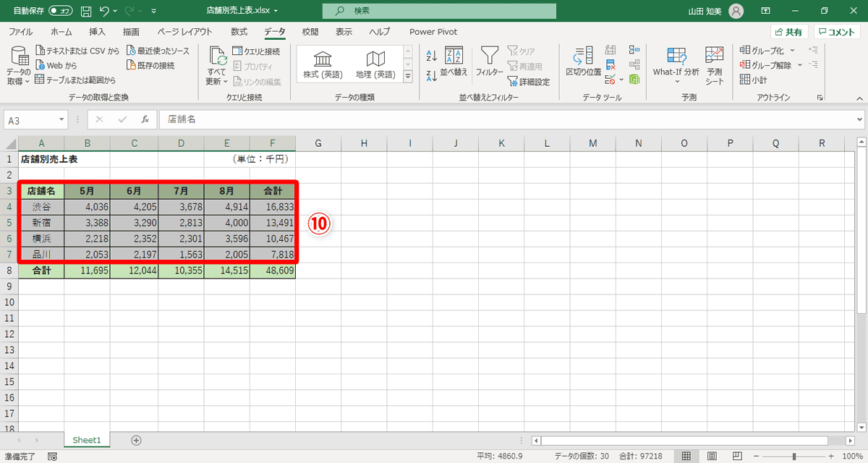This screenshot has height=463, width=868.
Task: Expand the formula bar
Action: click(859, 119)
